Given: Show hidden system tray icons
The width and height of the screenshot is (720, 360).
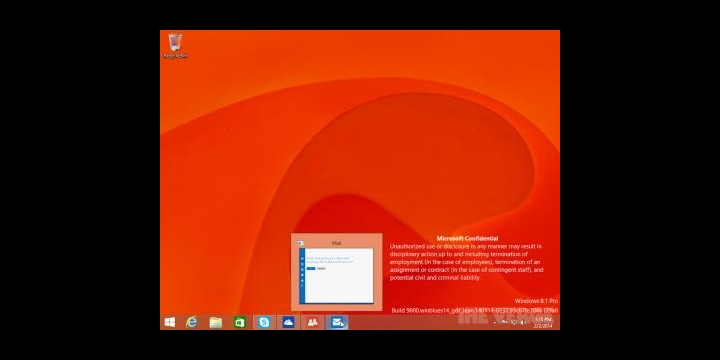Looking at the screenshot, I should [495, 322].
